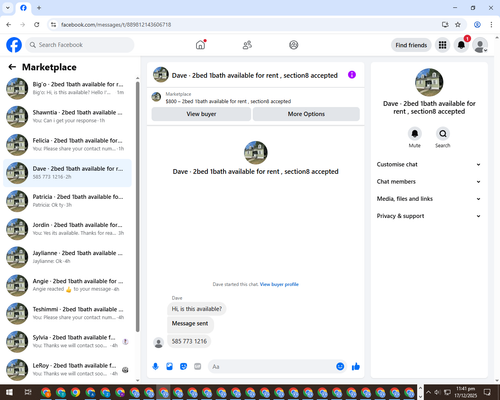Click the Find friends button
This screenshot has height=400, width=500.
pos(411,45)
